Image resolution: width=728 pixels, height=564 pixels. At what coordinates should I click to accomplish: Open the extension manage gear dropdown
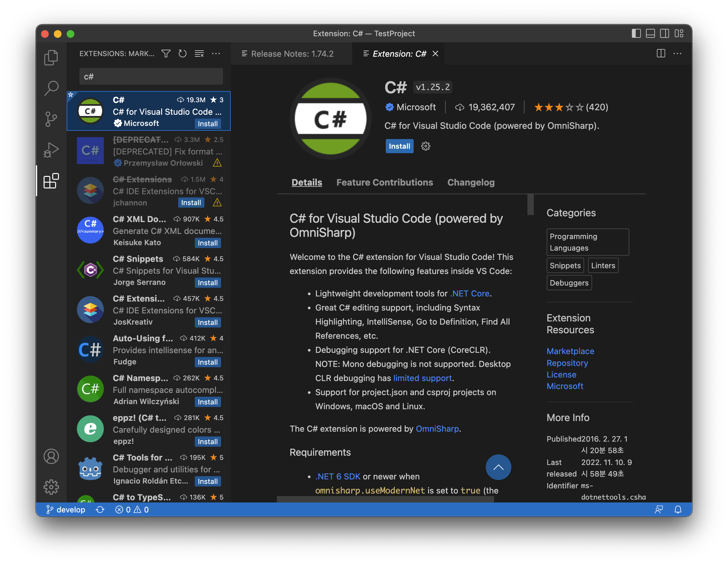tap(426, 146)
